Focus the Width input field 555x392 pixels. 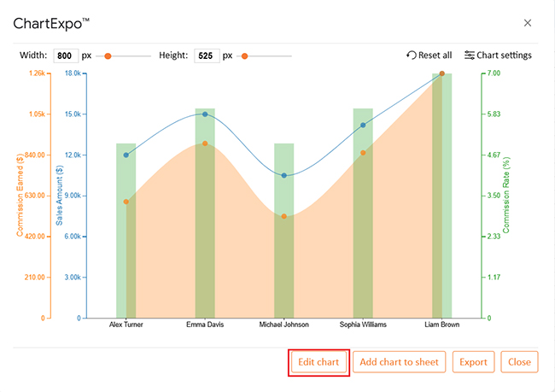66,56
